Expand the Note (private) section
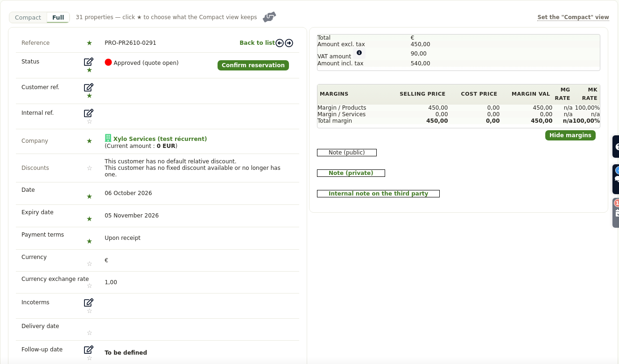This screenshot has height=364, width=619. tap(351, 173)
